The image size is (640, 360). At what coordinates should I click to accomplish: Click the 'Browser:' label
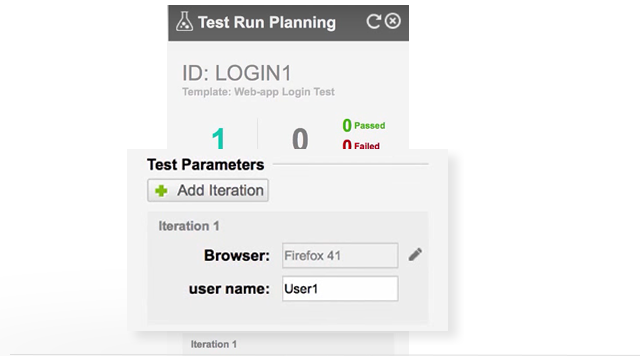point(237,256)
